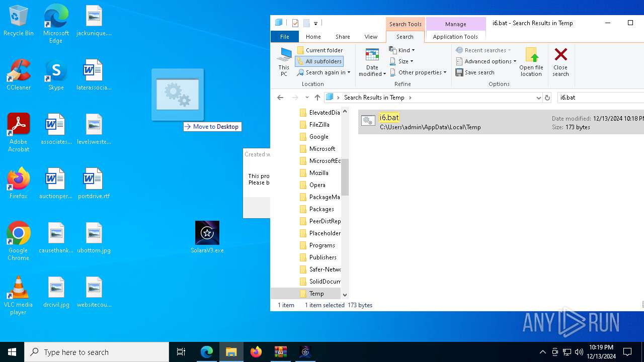Expand address bar history dropdown

coord(539,98)
